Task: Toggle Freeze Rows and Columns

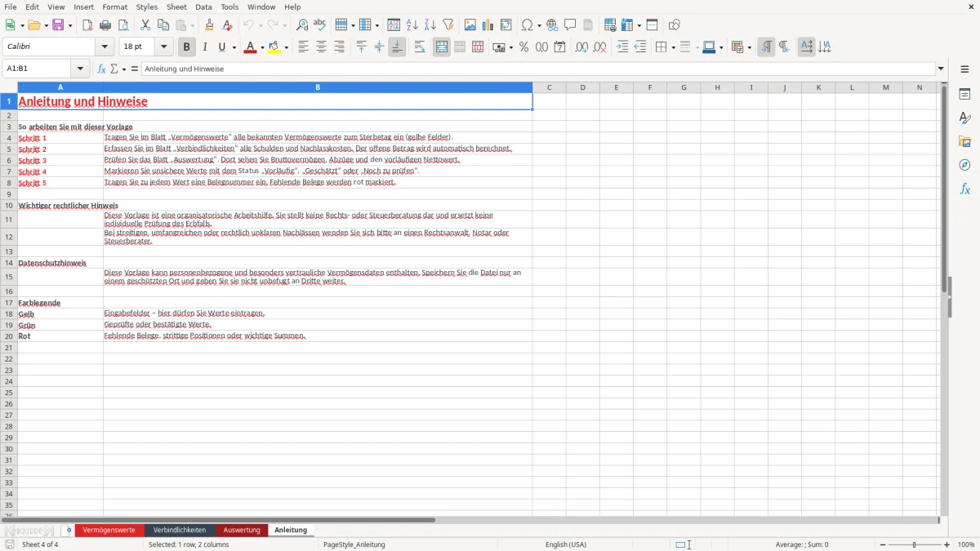Action: point(628,25)
